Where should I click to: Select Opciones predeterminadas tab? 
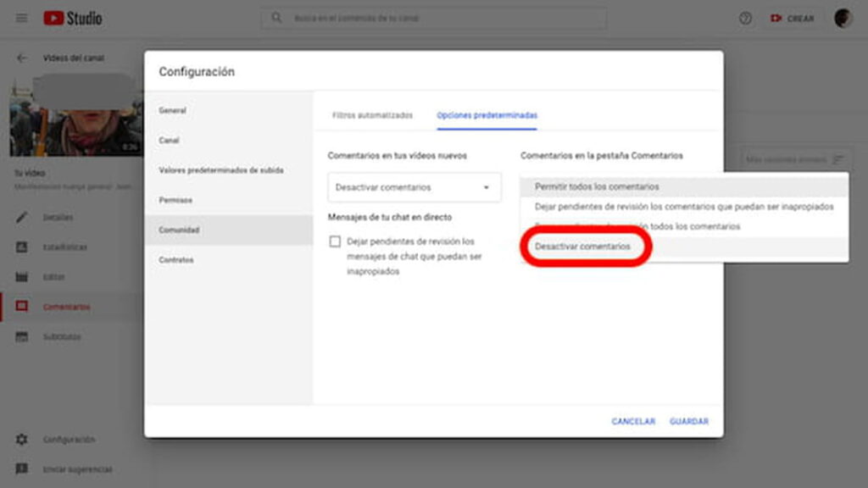click(487, 115)
